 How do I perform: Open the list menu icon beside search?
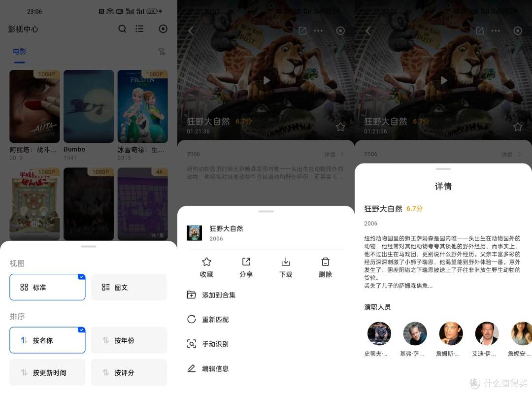[139, 29]
